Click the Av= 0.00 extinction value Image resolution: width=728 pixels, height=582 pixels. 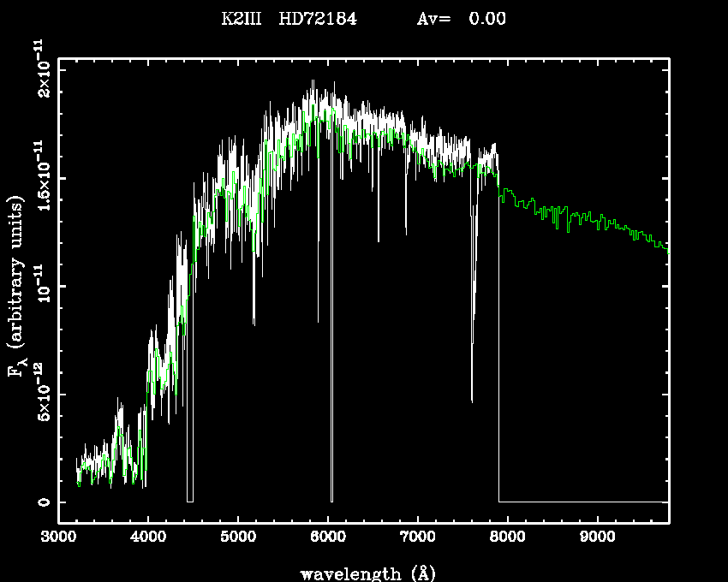coord(461,18)
